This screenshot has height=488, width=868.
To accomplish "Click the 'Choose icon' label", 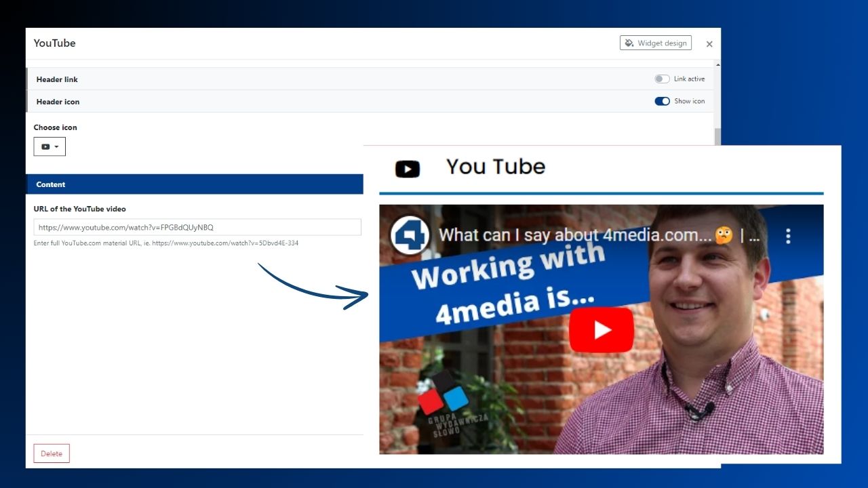I will click(x=56, y=127).
